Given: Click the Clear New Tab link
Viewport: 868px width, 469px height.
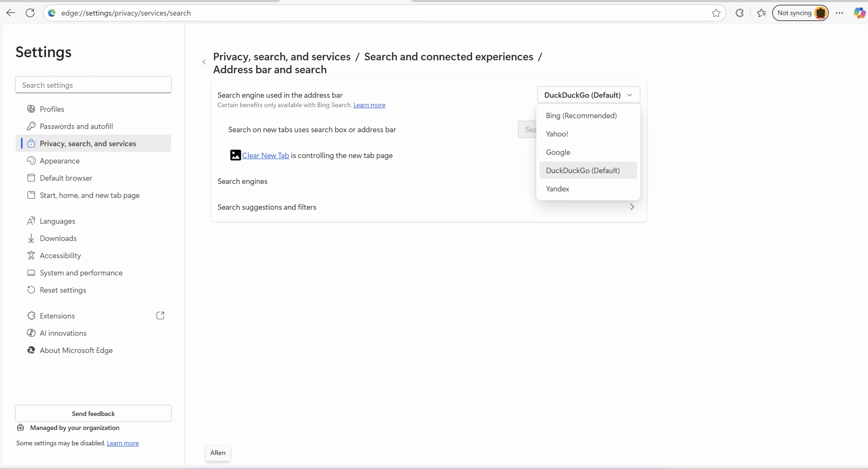Looking at the screenshot, I should pos(265,155).
